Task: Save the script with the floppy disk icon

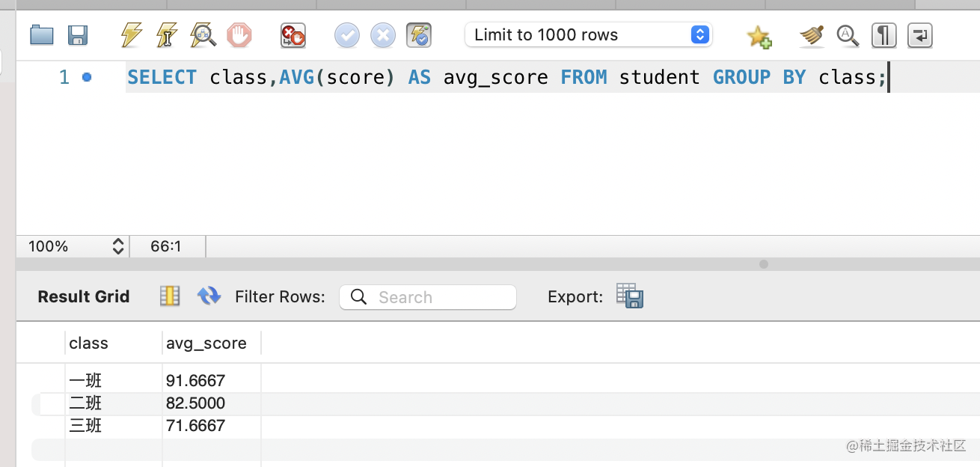Action: point(78,35)
